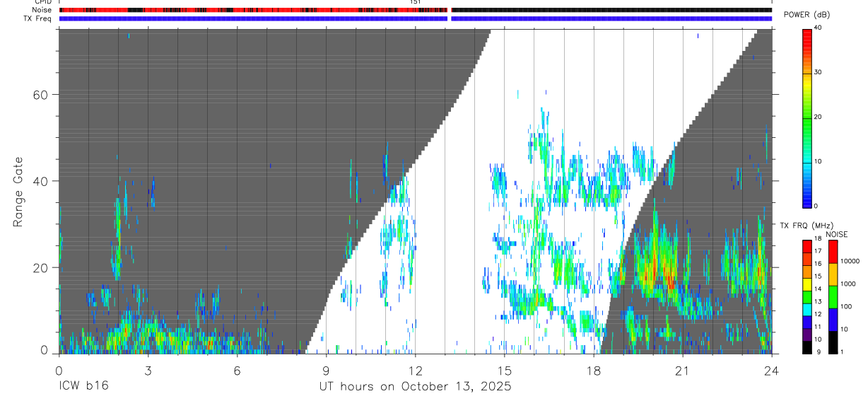Click the 40 tick on Range Gate axis

(x=42, y=181)
